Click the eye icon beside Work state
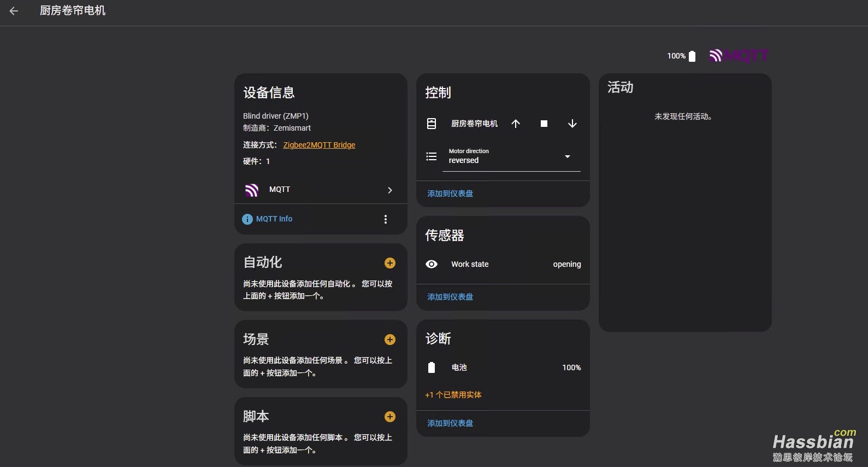Screen dimensions: 868x467 click(432, 264)
